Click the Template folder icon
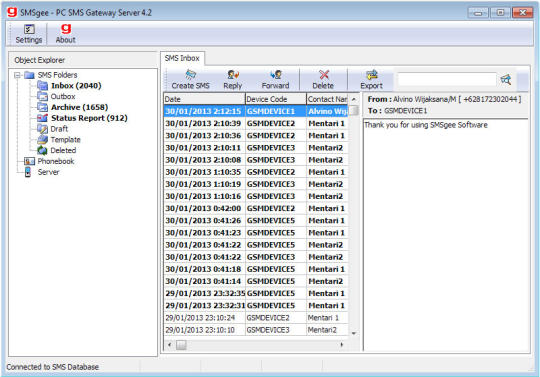The width and height of the screenshot is (540, 377). 42,139
